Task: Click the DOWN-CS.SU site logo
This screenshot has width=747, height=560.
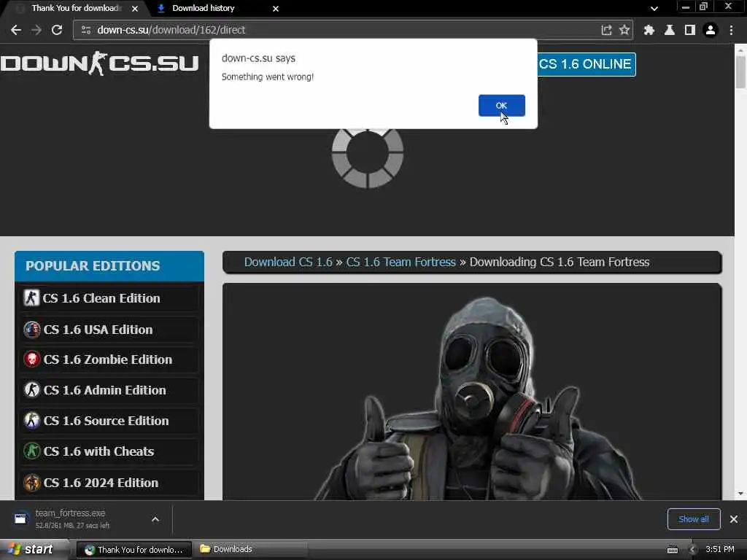Action: [x=99, y=63]
